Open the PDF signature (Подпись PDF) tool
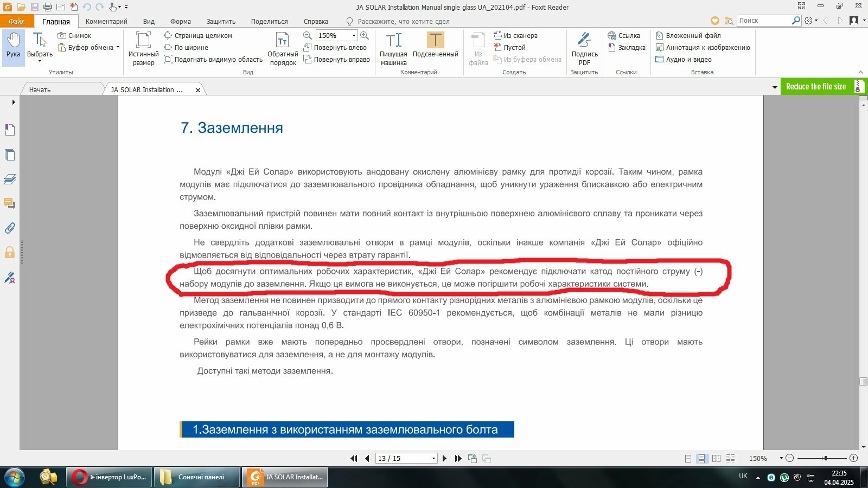Image resolution: width=868 pixels, height=488 pixels. point(584,49)
